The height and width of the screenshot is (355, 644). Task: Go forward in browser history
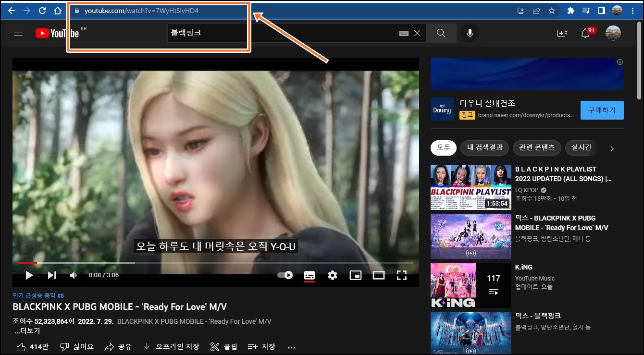pyautogui.click(x=26, y=11)
